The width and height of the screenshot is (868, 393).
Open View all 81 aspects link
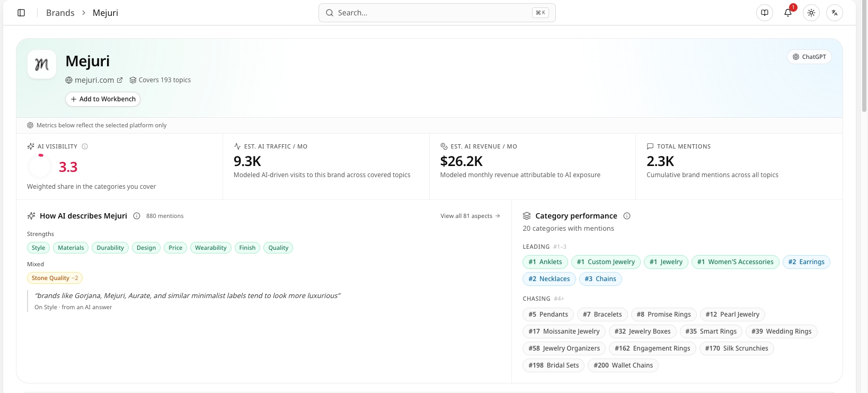pos(470,216)
